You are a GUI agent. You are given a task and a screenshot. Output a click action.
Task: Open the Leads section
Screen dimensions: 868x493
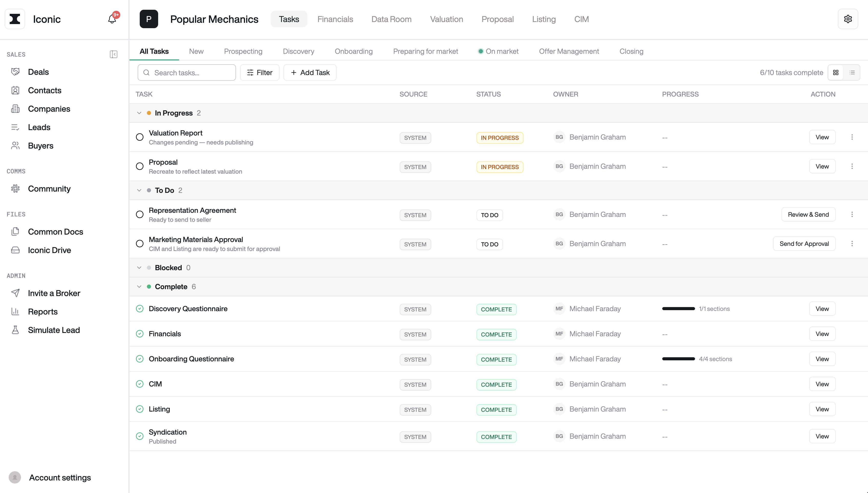point(39,127)
